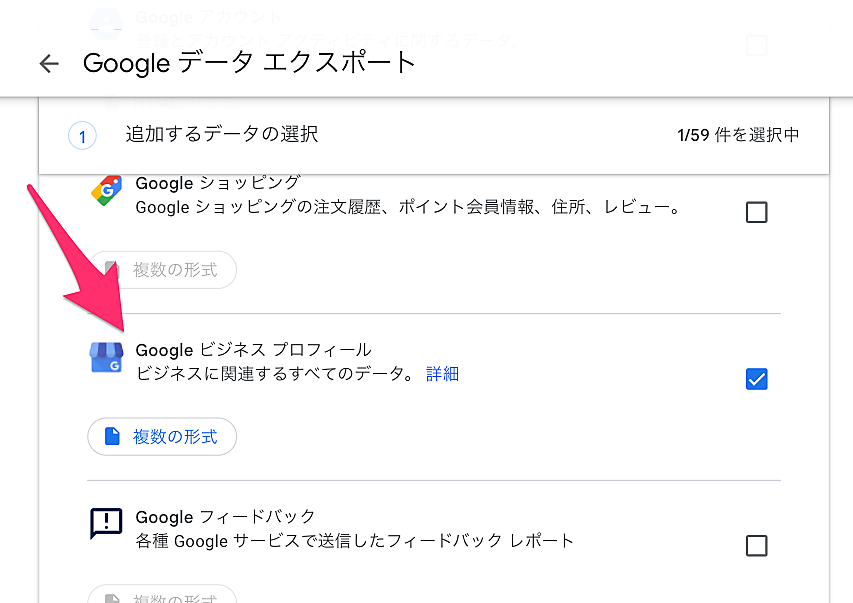Collapse the 追加するデータの選択 step header
Image resolution: width=853 pixels, height=603 pixels.
222,134
